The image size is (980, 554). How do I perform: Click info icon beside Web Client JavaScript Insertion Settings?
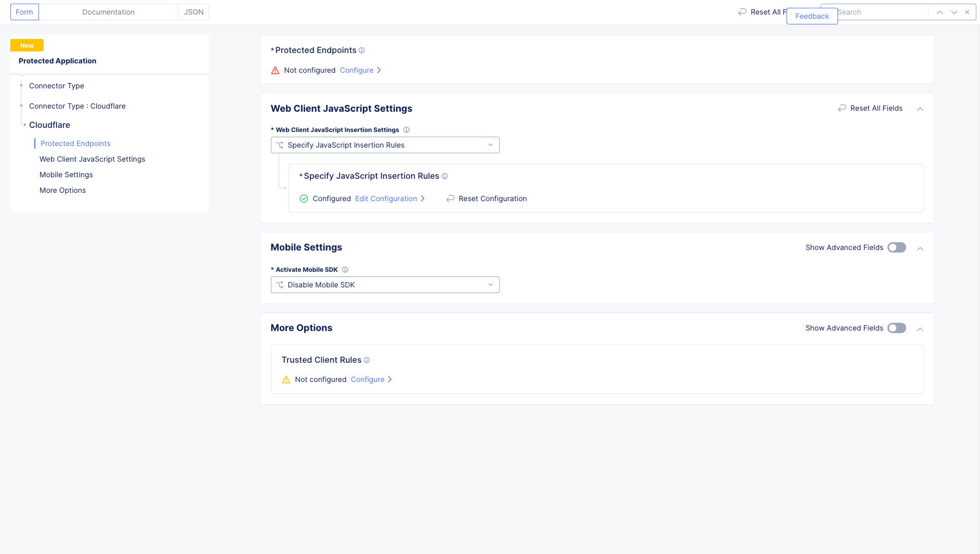407,130
